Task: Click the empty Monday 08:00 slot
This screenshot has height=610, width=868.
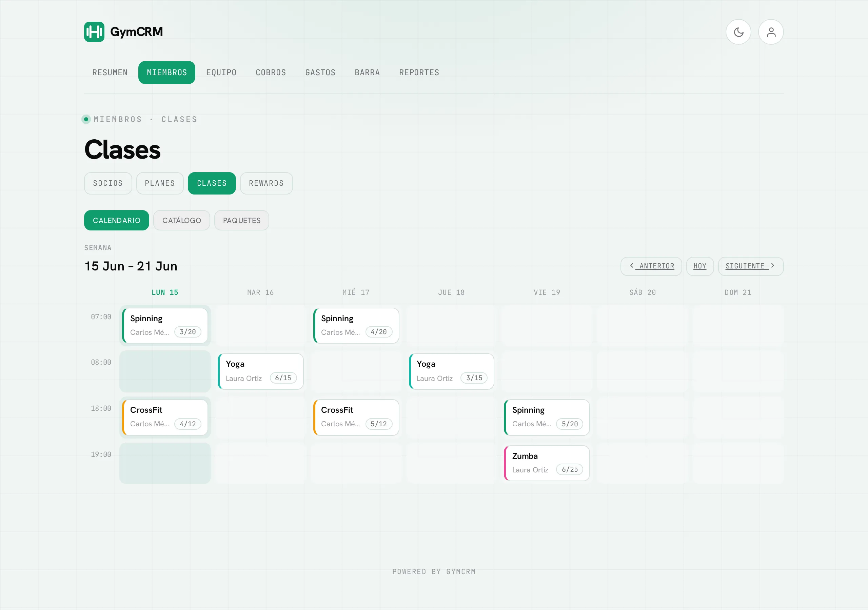Action: click(165, 371)
